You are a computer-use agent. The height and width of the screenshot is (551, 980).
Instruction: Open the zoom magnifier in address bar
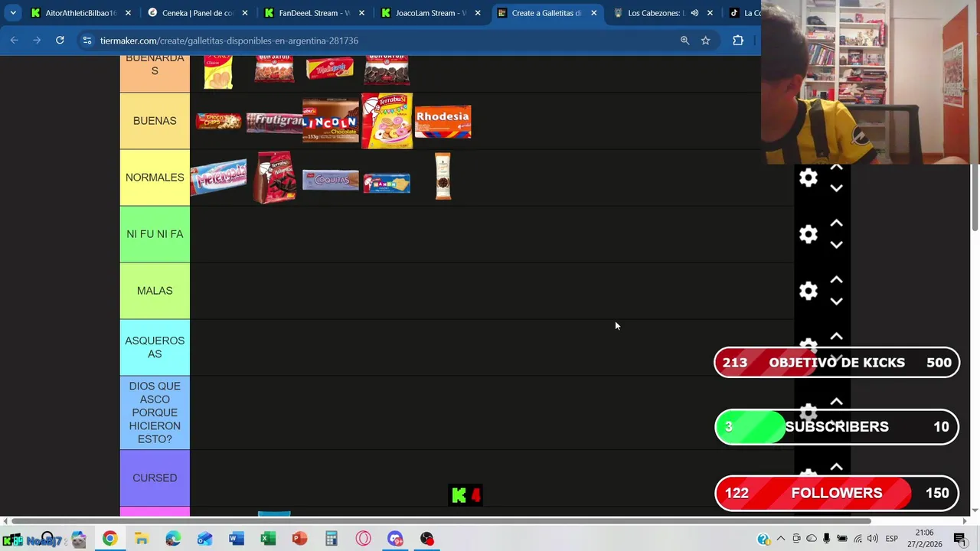(x=685, y=41)
